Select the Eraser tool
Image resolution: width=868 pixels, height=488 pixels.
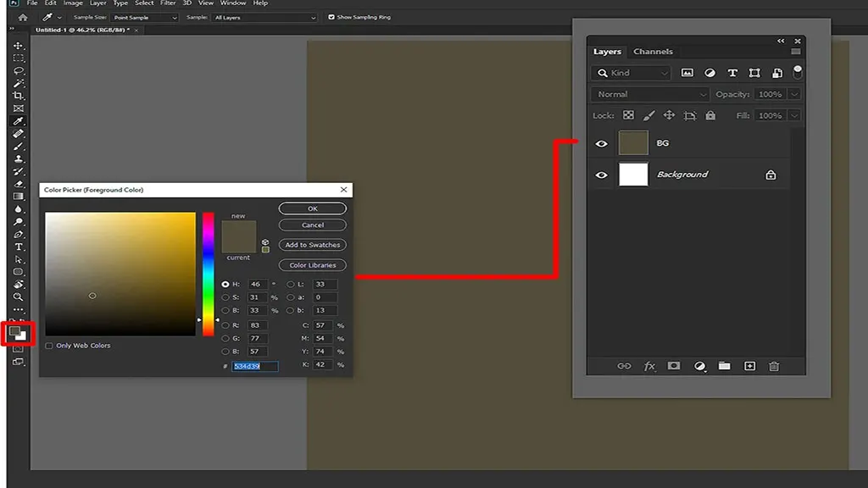19,184
